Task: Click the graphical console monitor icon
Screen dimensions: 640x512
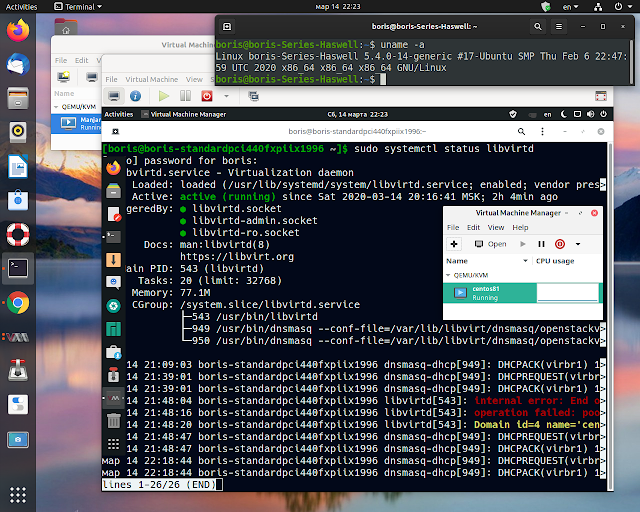Action: click(114, 96)
